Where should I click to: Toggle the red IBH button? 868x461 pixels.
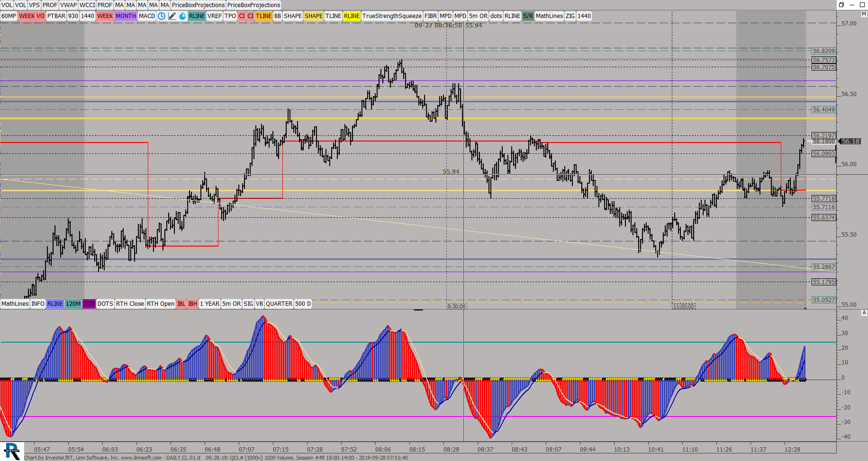coord(192,304)
